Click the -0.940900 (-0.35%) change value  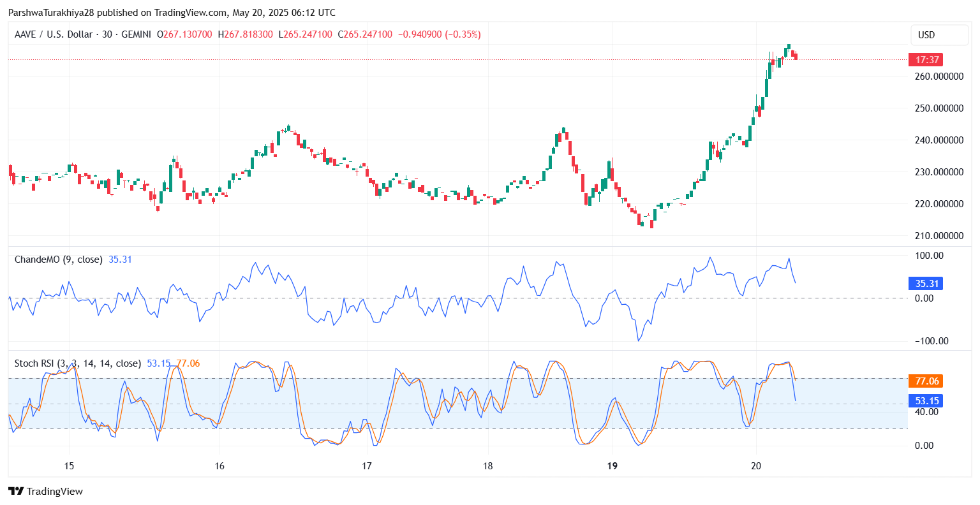tap(439, 34)
